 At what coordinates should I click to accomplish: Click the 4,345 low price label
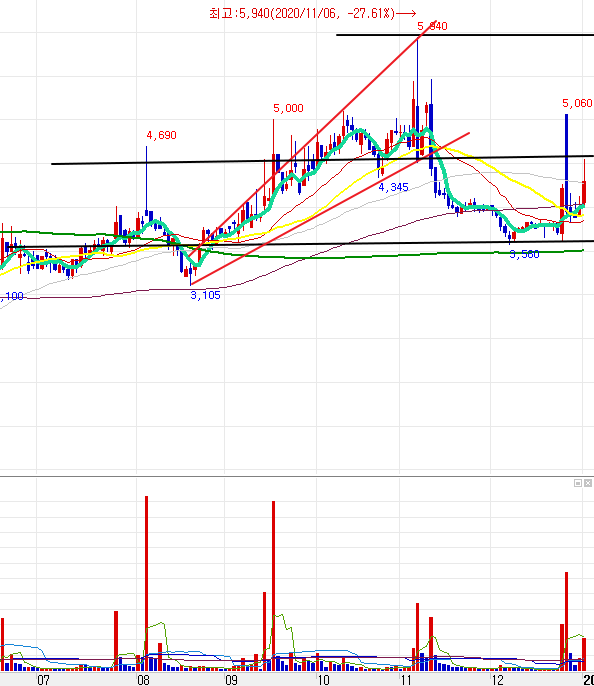[393, 187]
